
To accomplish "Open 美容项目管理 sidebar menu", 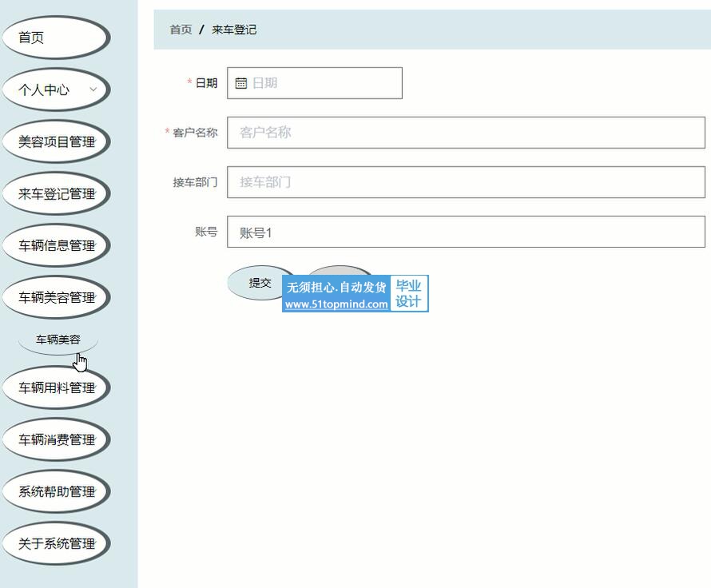I will 56,141.
